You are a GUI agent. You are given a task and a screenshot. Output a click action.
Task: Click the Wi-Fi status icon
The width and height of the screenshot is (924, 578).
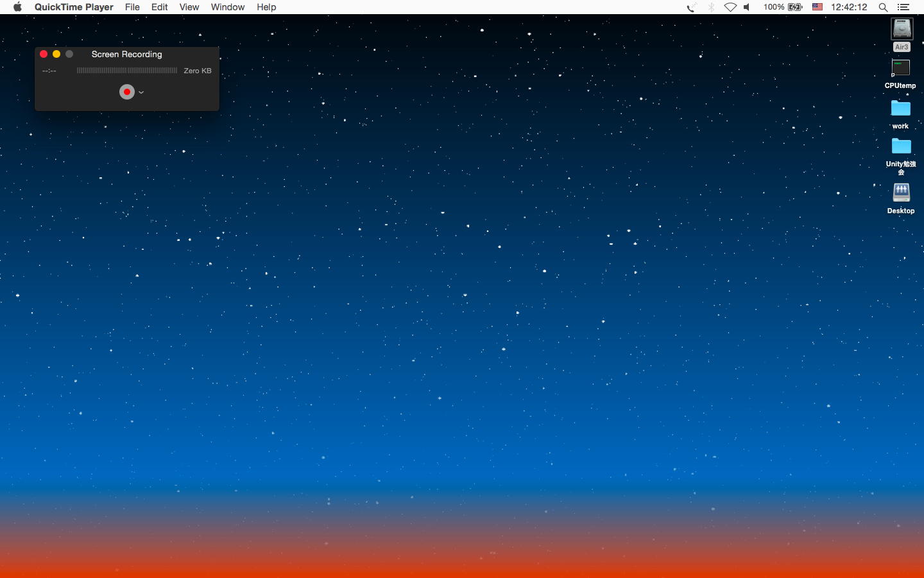point(730,7)
